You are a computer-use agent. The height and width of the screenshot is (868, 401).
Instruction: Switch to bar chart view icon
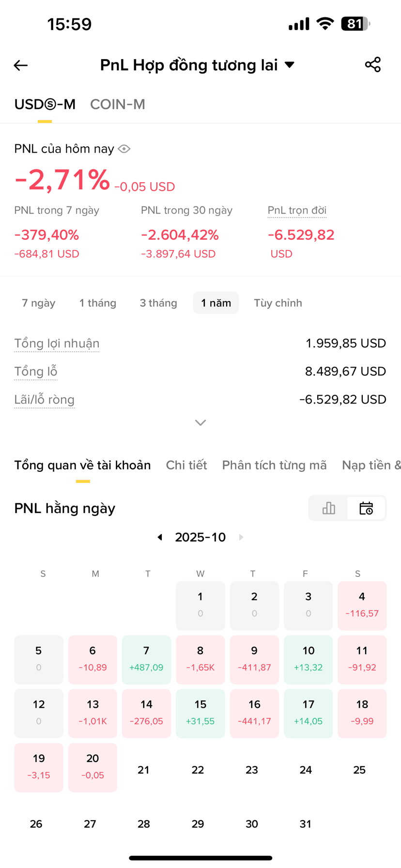(329, 508)
